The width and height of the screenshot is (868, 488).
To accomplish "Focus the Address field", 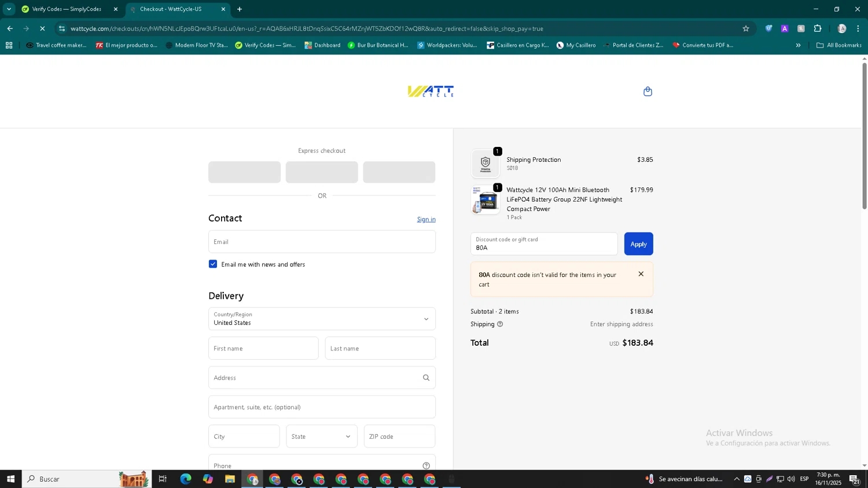I will [322, 378].
